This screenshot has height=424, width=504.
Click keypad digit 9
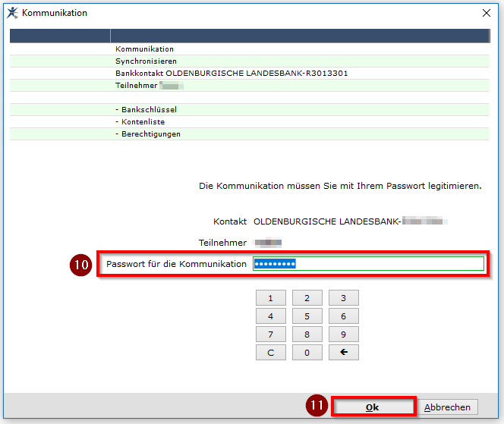343,334
